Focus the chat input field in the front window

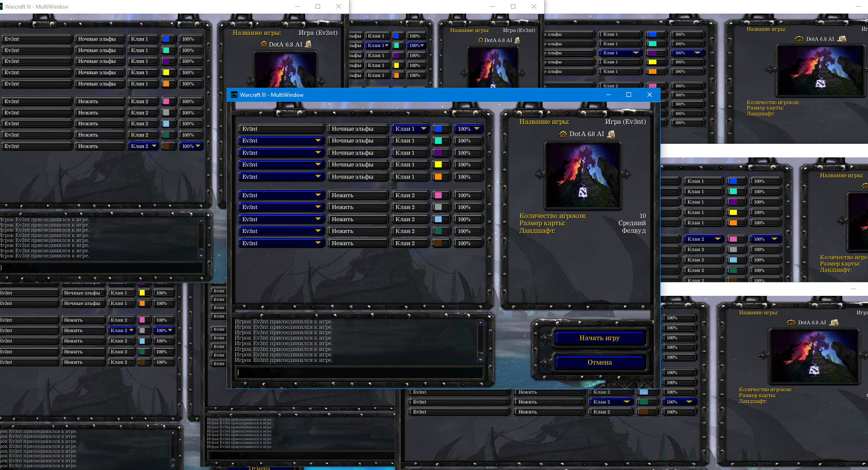click(x=359, y=373)
